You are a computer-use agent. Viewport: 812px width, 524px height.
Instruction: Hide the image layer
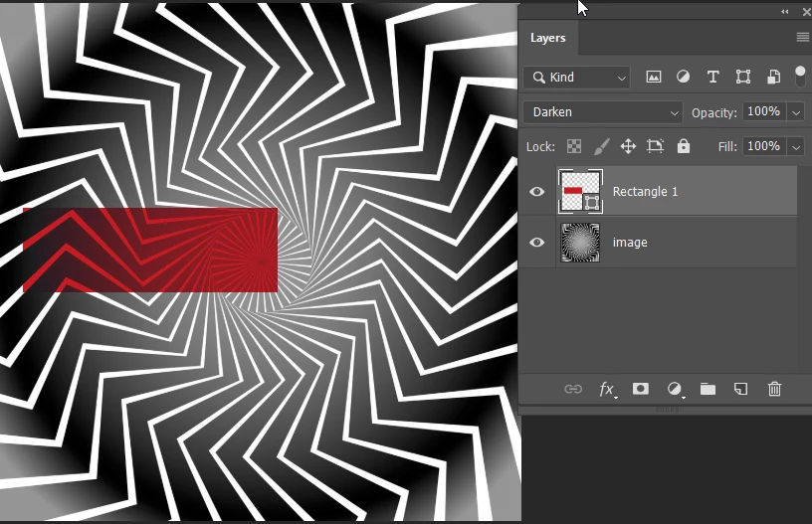(537, 242)
